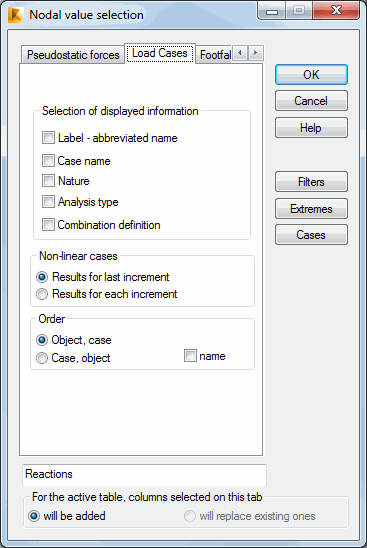Click the Robot app icon in title bar

(15, 15)
